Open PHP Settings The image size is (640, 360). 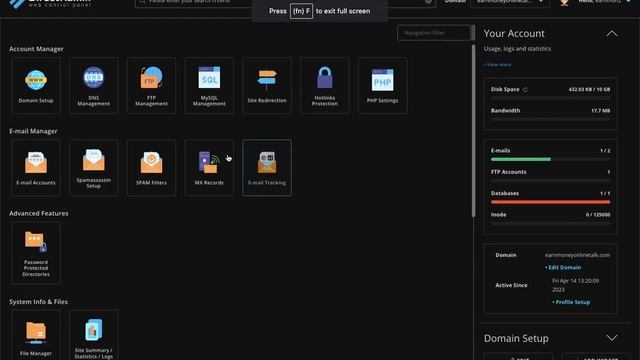pyautogui.click(x=382, y=85)
